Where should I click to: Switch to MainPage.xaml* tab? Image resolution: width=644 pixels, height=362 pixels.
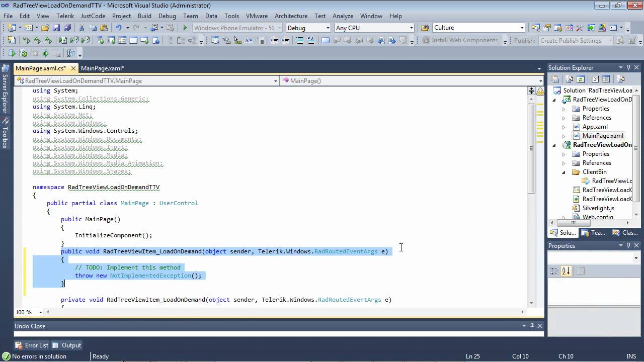(x=103, y=68)
